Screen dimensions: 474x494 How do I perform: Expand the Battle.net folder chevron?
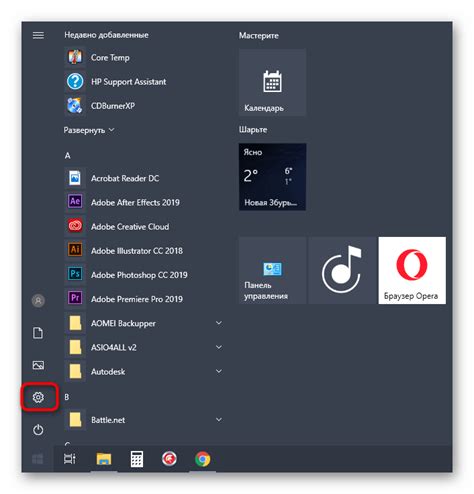tap(219, 419)
